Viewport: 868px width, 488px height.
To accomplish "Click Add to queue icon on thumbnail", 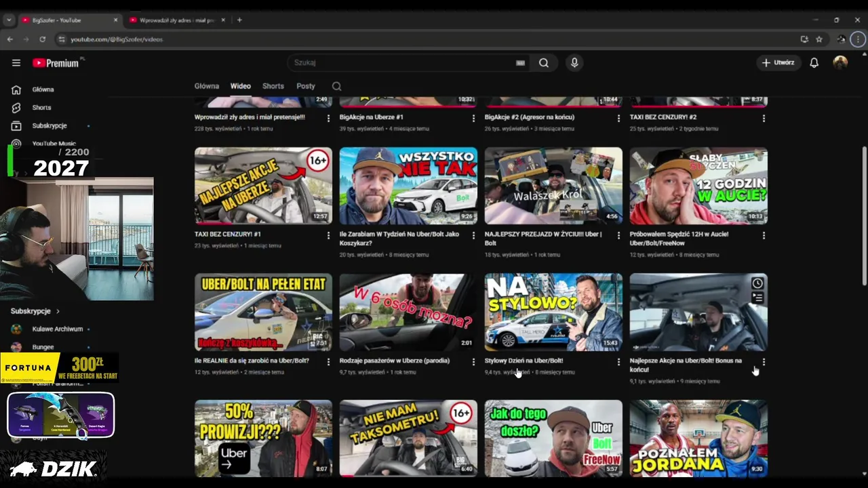I will click(757, 298).
